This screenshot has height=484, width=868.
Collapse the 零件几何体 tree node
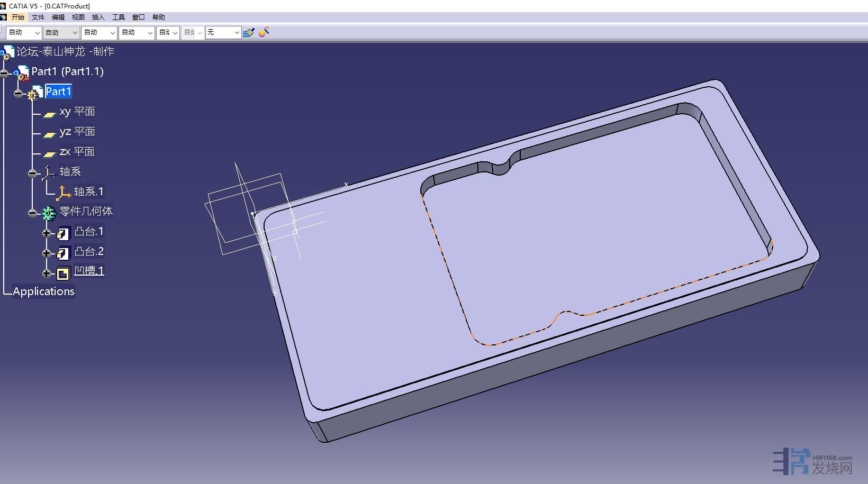pos(33,213)
